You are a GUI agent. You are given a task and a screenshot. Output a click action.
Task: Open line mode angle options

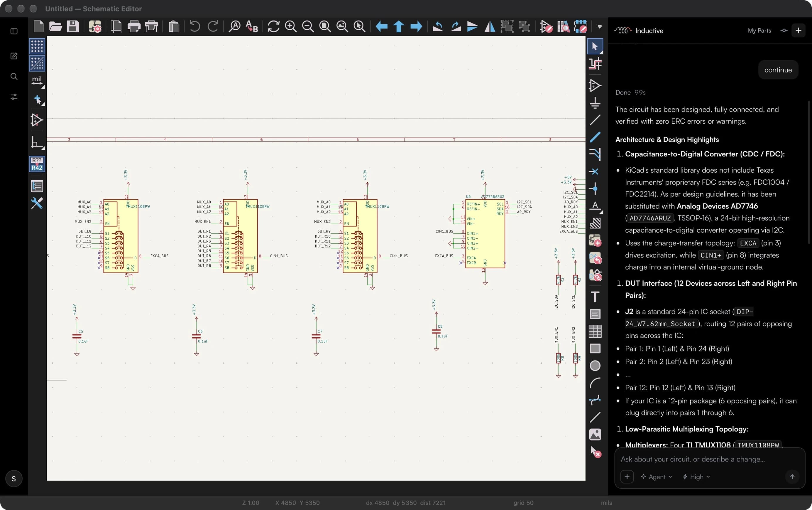[37, 142]
